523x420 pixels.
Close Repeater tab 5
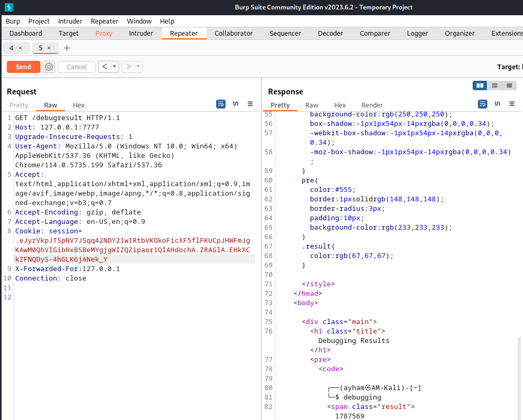click(x=49, y=48)
